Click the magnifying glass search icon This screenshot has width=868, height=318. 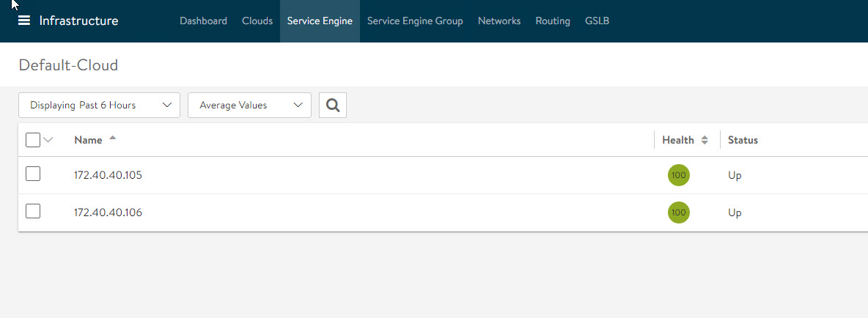coord(333,106)
